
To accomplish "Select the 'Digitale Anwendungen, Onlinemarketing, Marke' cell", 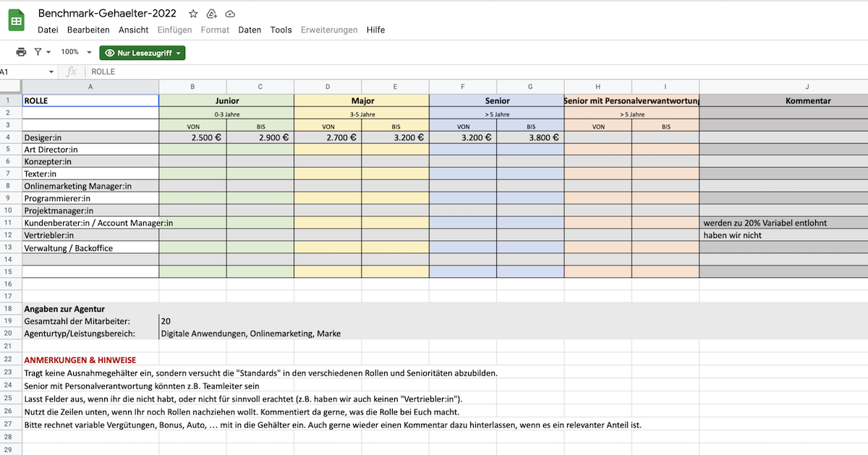I will 250,333.
